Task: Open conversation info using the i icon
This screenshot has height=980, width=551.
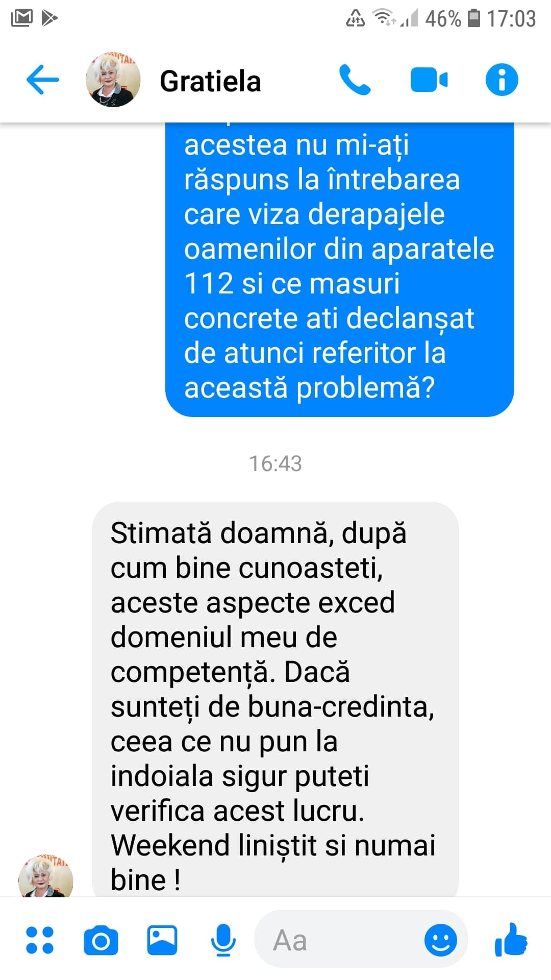Action: click(x=502, y=80)
